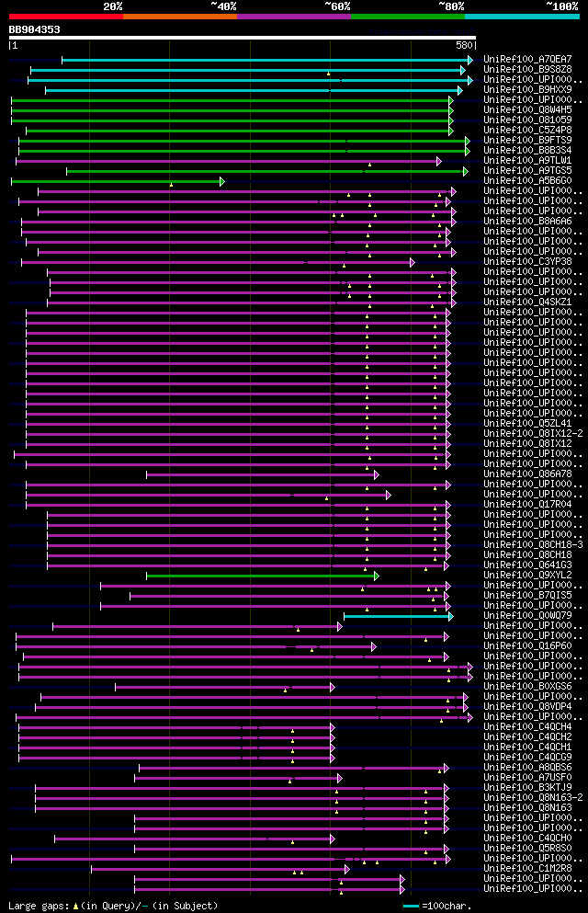The image size is (588, 913).
Task: Select the UniRef100_C3YP38 label
Action: [527, 261]
